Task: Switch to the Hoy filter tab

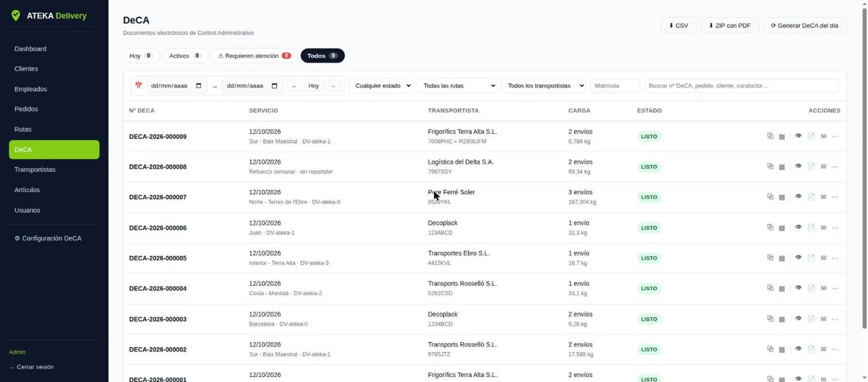Action: tap(141, 56)
